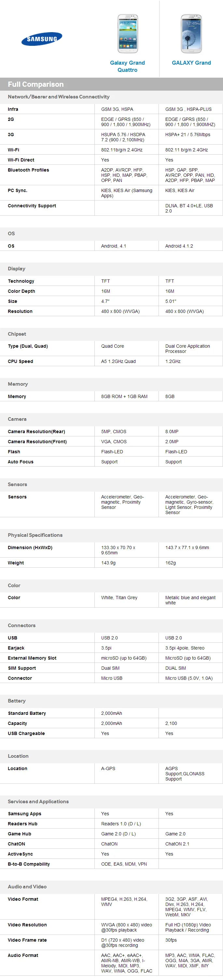Select '8GB ROM + 1GB RAM' value
Screen dimensions: 223x980
point(124,396)
